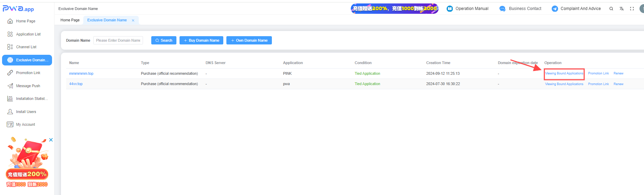Switch to the Home Page tab
This screenshot has width=644, height=195.
(70, 20)
